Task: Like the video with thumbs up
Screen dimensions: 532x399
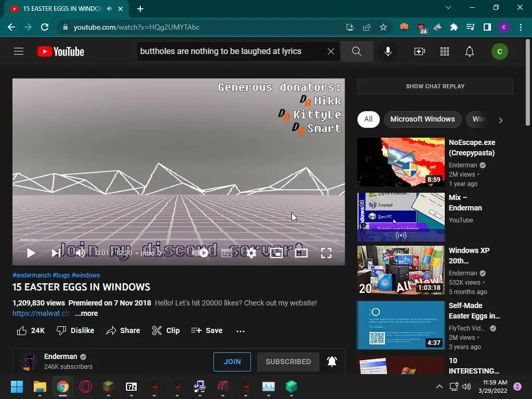Action: pyautogui.click(x=31, y=330)
